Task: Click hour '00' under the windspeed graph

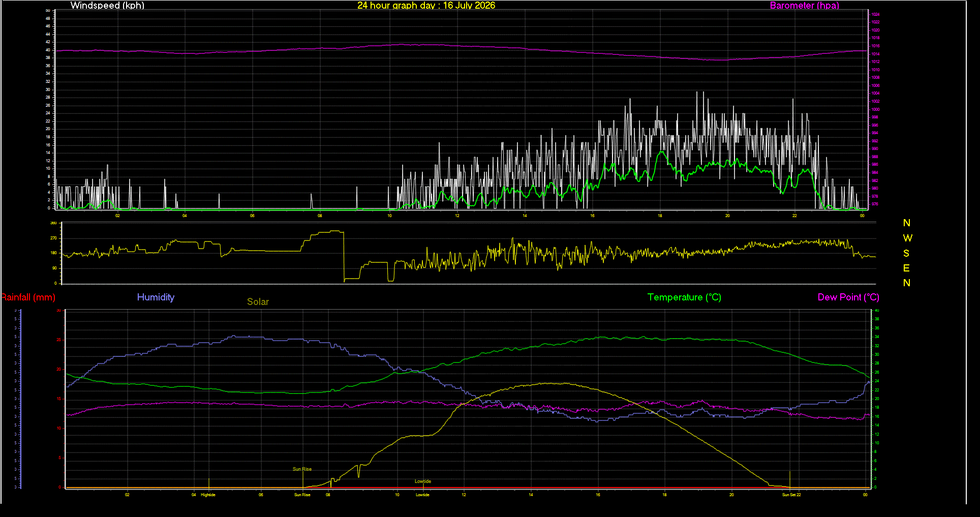Action: pos(862,216)
